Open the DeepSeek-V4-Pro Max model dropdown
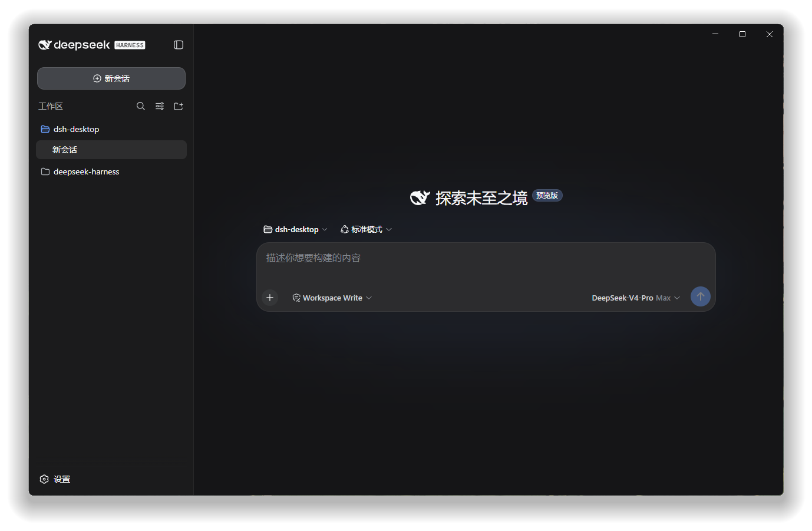Image resolution: width=812 pixels, height=531 pixels. [636, 298]
